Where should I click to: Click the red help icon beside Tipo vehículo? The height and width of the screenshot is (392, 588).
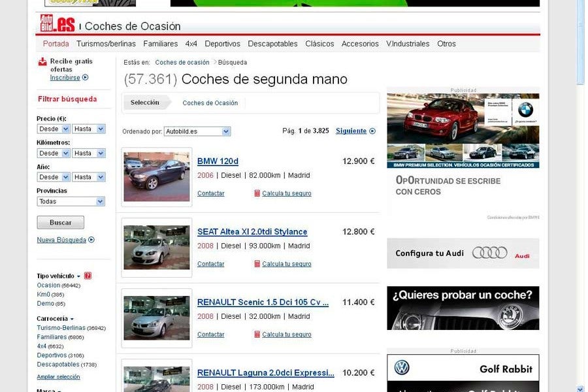click(88, 276)
